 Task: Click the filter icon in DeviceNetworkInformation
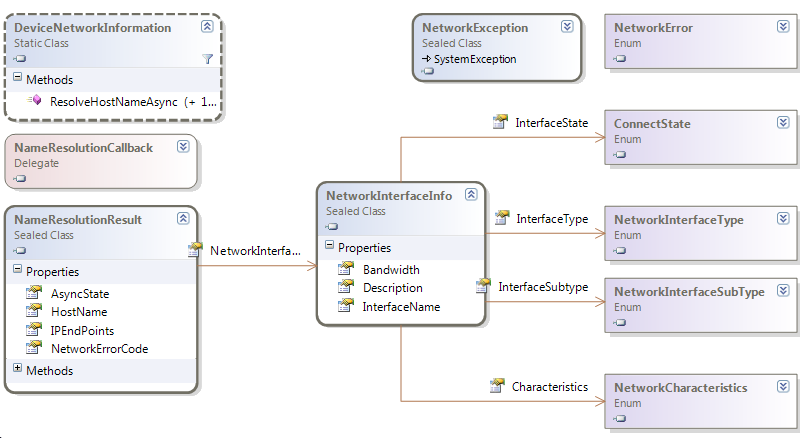click(207, 59)
